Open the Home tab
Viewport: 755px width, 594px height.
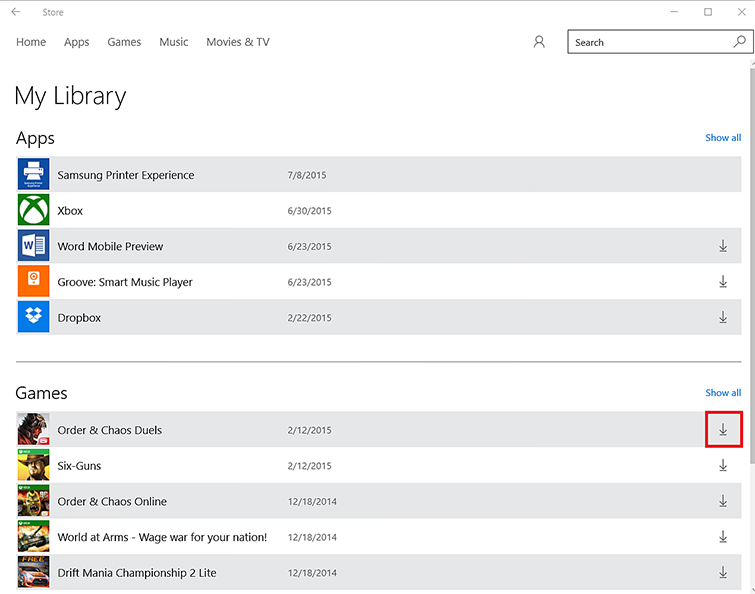(31, 42)
